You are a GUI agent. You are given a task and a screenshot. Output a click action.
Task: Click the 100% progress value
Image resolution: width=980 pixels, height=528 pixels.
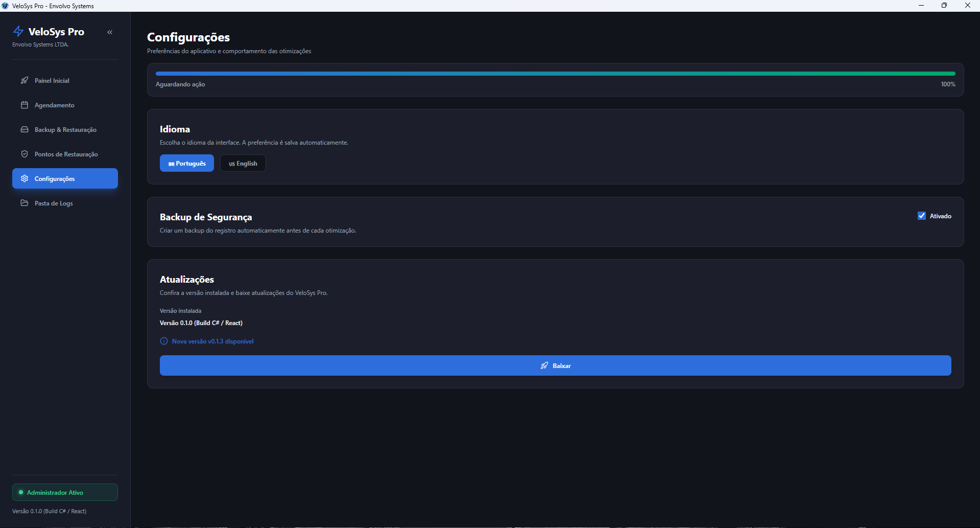tap(948, 84)
